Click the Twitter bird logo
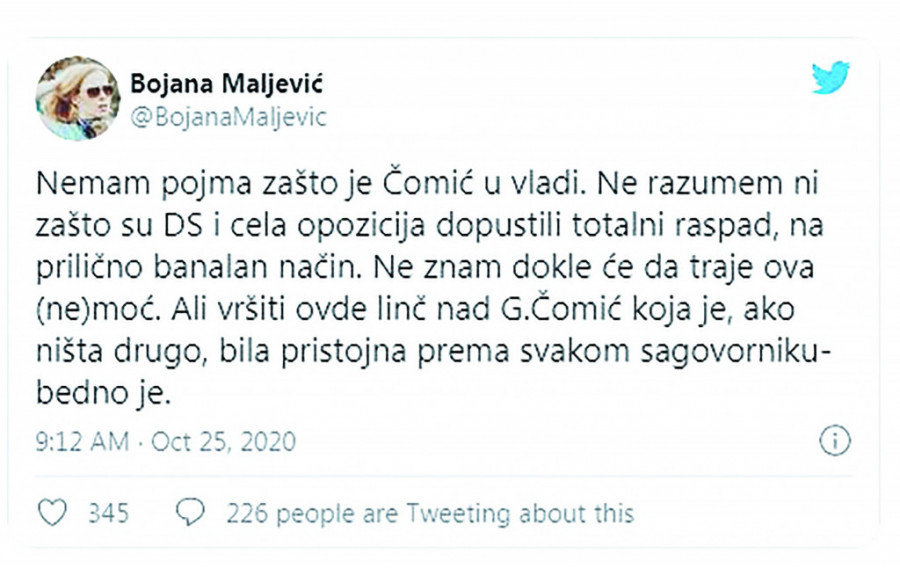 [x=831, y=77]
